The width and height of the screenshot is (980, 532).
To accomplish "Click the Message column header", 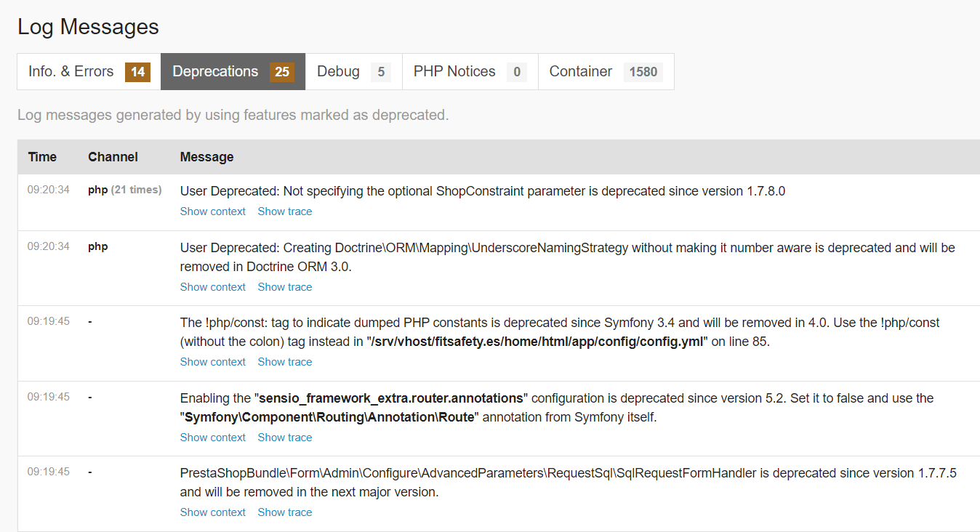I will (206, 157).
